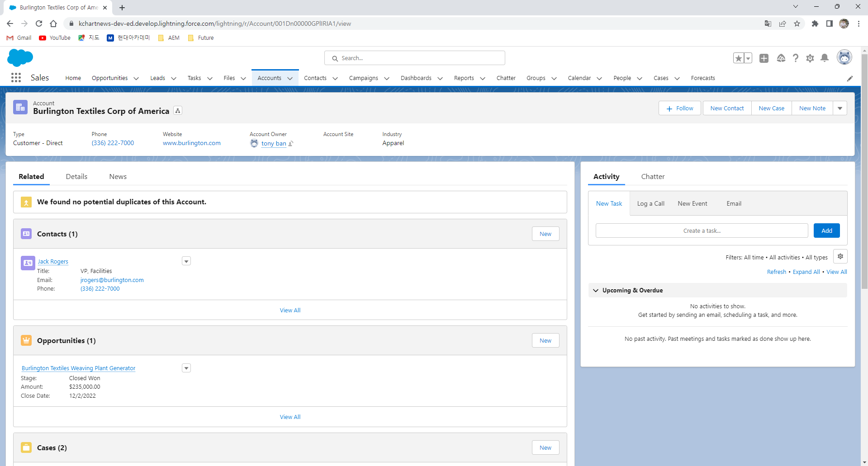This screenshot has height=466, width=868.
Task: Switch to the Details tab
Action: (x=76, y=176)
